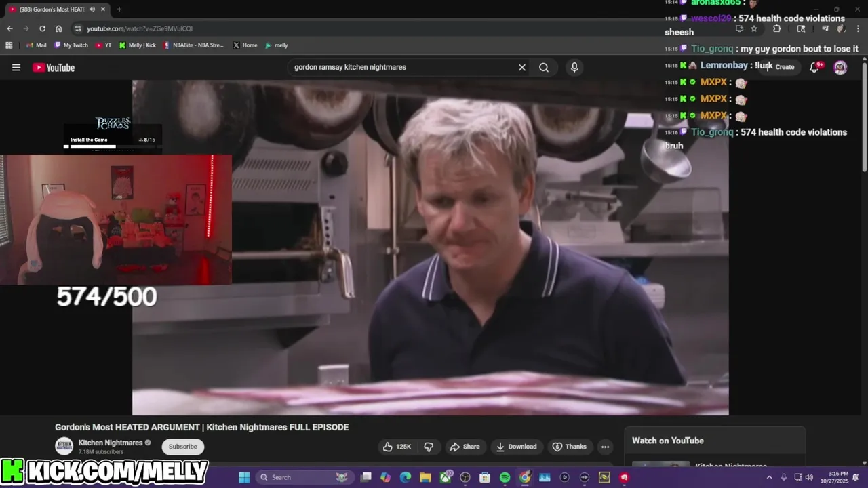Open the Chrome three-dot menu

pos(858,28)
